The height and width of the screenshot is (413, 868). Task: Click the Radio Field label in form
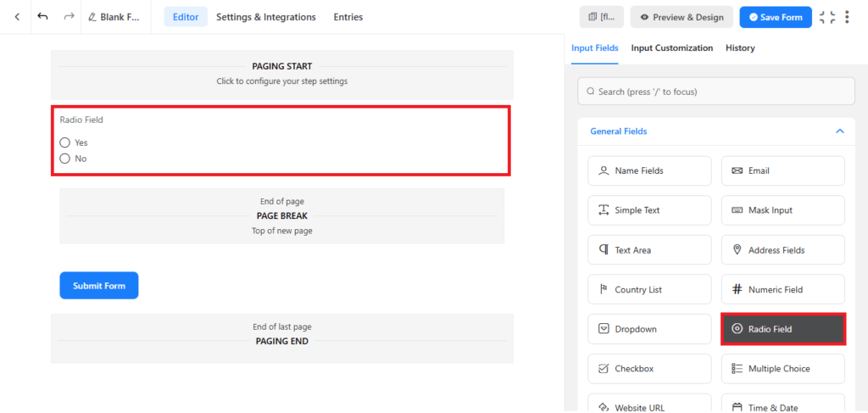(81, 120)
